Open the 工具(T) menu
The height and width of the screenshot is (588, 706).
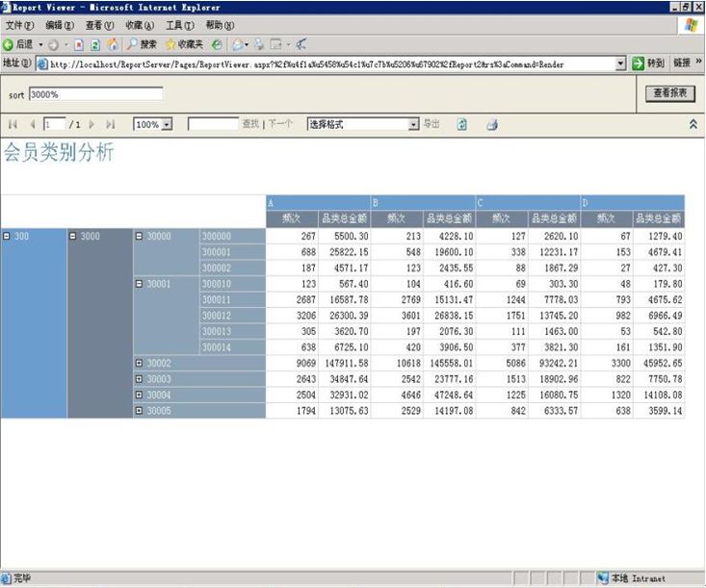tap(180, 25)
